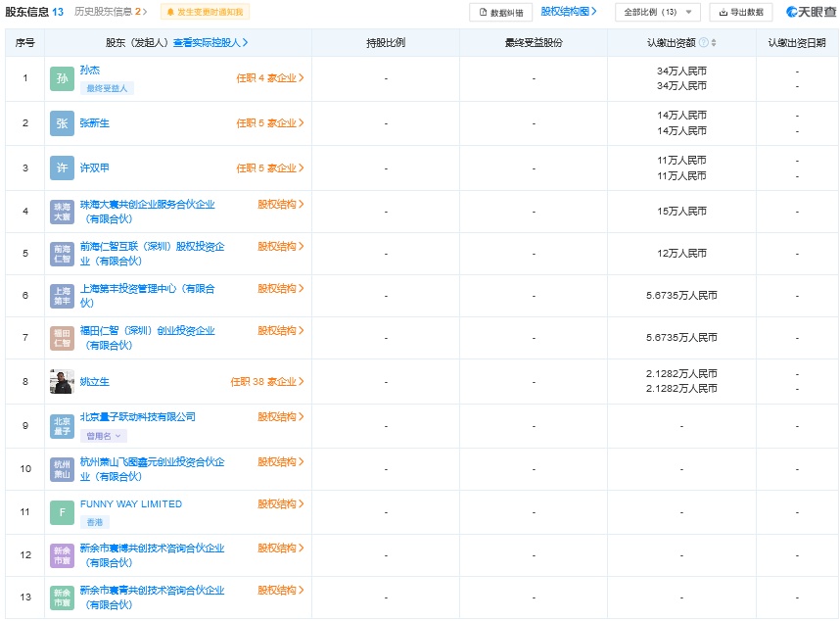Click the green F avatar for FUNNY WAY LIMITED

[x=62, y=512]
